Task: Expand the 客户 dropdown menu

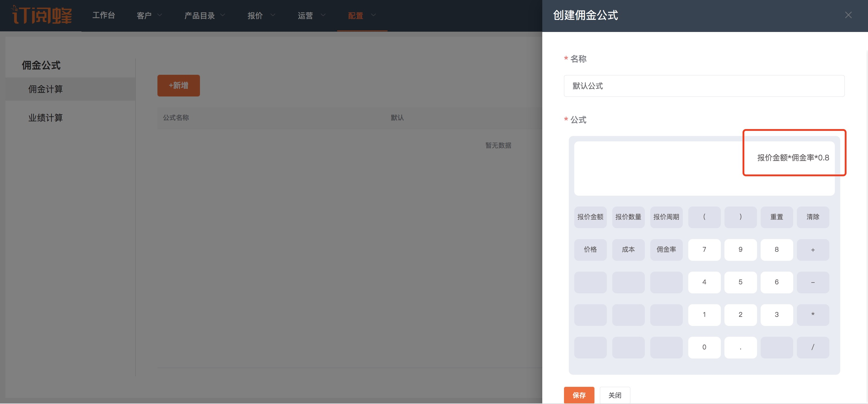Action: pyautogui.click(x=149, y=15)
